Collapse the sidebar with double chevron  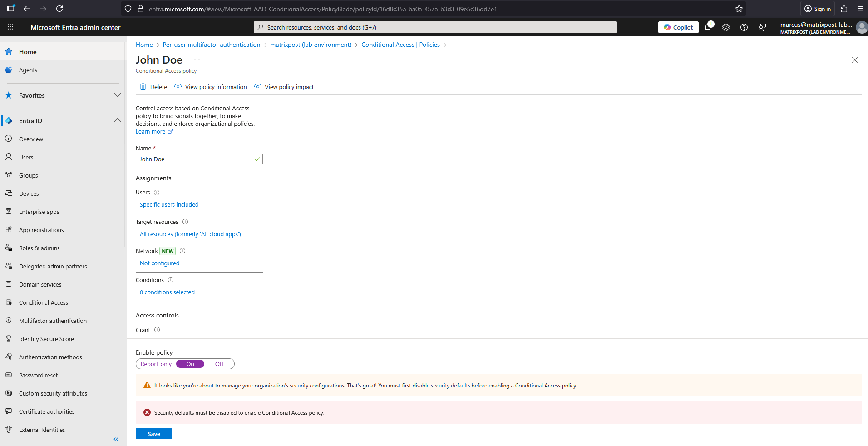(x=116, y=439)
